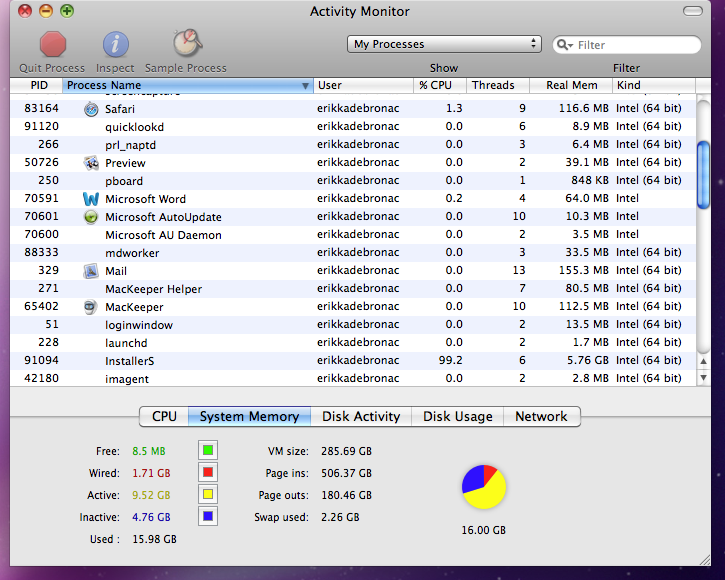
Task: Open the Network tab
Action: click(x=541, y=416)
